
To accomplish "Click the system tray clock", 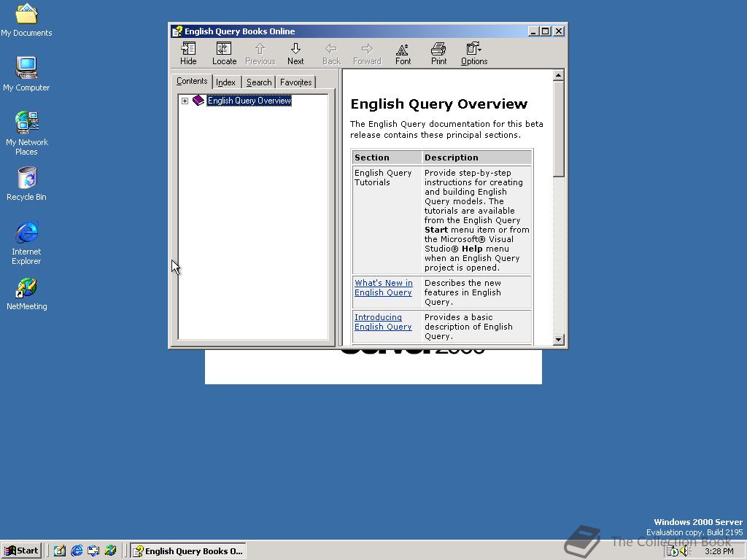I will coord(719,551).
